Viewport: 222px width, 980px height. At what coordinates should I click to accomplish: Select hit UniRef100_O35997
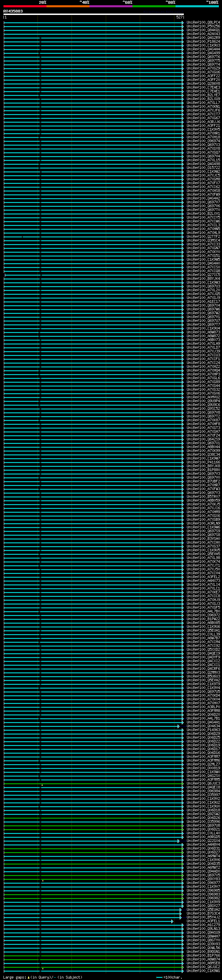203,795
